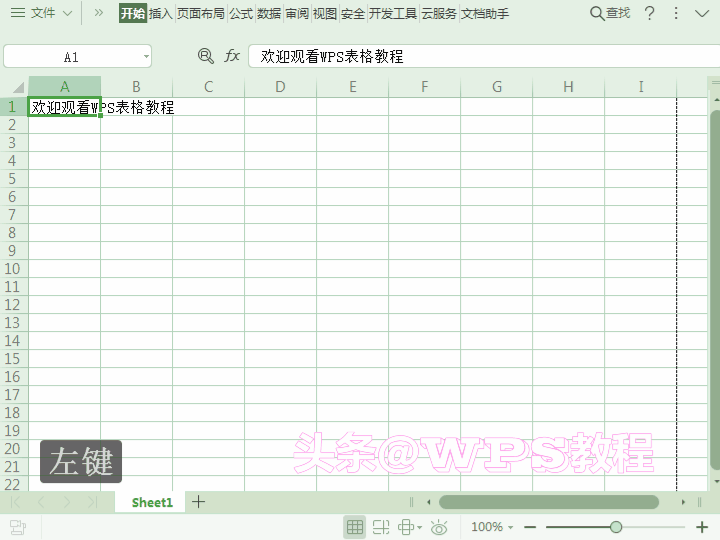Click into the formula bar text
Viewport: 720px width, 540px height.
[x=484, y=56]
